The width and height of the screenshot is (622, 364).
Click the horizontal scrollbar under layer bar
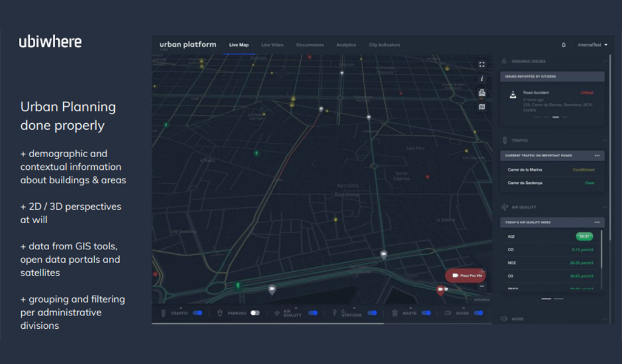(x=268, y=323)
